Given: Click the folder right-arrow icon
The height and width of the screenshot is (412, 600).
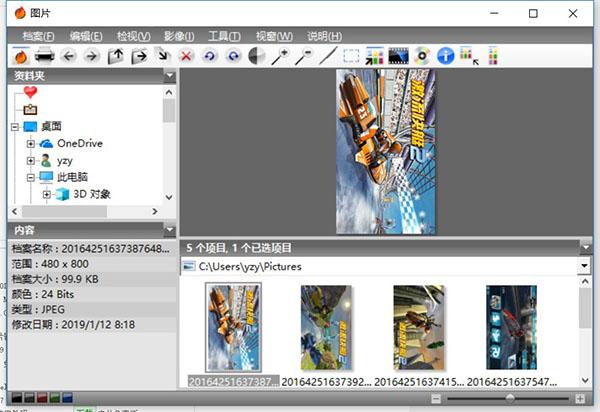Looking at the screenshot, I should (139, 56).
